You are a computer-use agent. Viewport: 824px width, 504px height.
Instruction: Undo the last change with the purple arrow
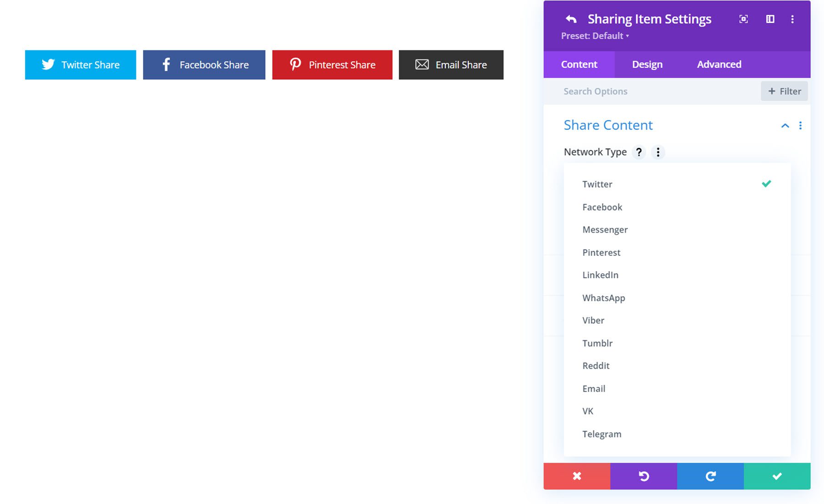click(644, 476)
